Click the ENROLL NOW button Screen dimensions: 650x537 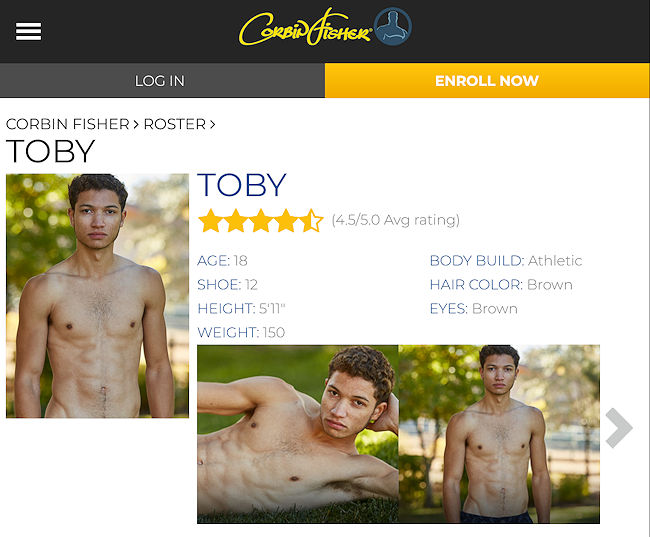[x=487, y=80]
